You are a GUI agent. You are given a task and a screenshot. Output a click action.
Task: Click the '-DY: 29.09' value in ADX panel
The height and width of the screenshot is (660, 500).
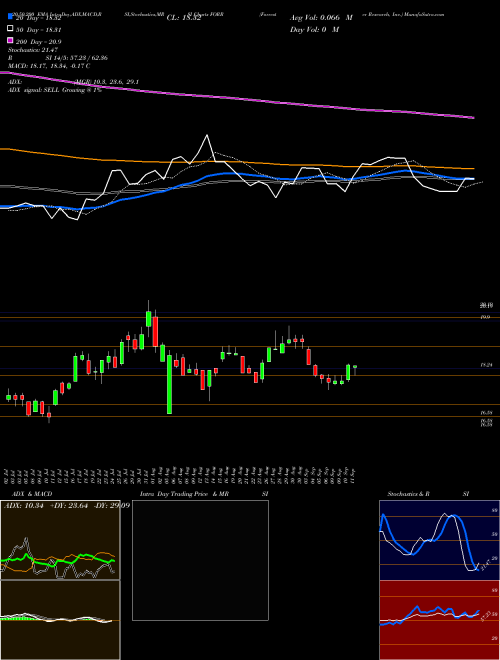click(111, 505)
